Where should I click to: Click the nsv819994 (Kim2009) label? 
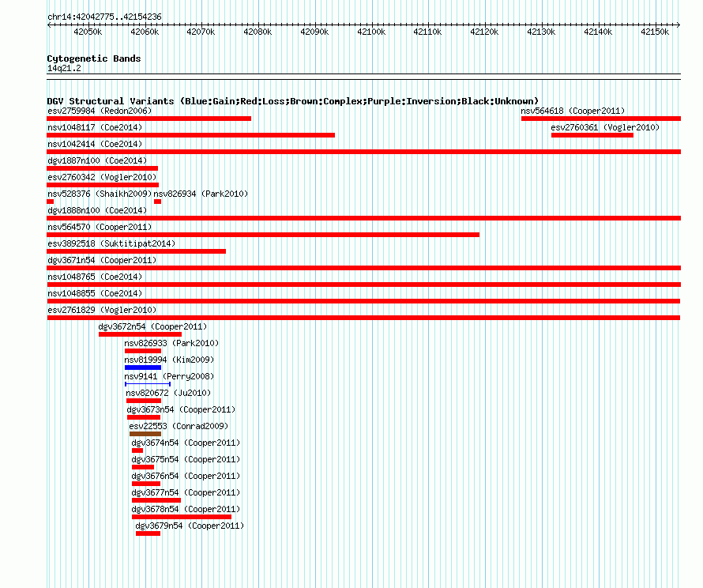point(170,360)
